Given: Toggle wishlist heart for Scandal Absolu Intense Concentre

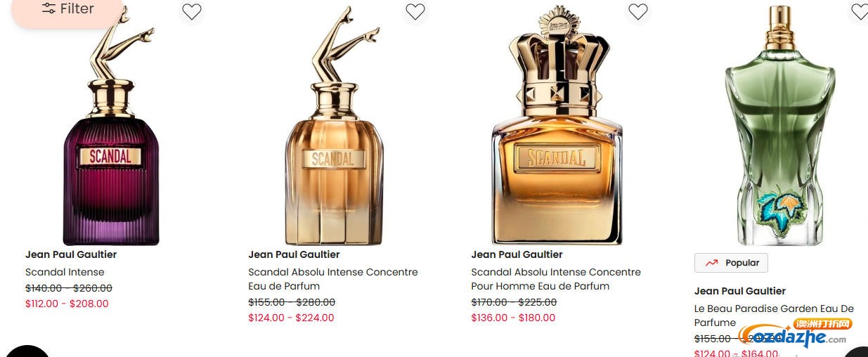Looking at the screenshot, I should pyautogui.click(x=415, y=11).
